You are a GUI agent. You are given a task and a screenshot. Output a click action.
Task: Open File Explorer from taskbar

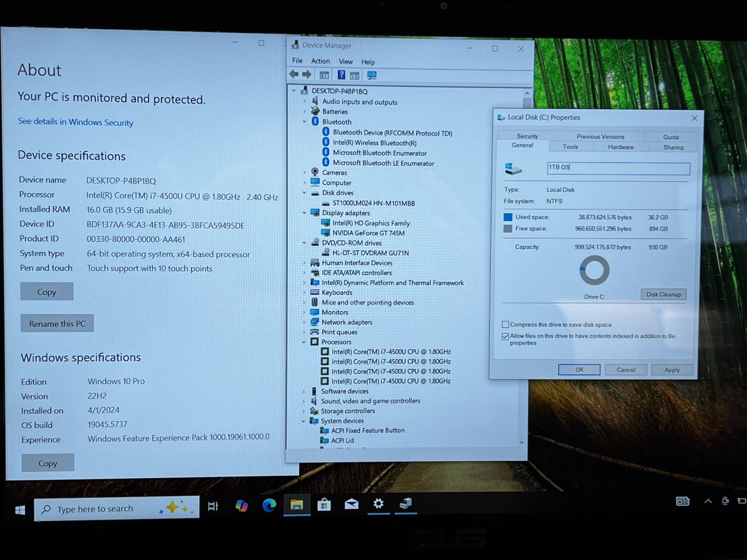[x=296, y=504]
